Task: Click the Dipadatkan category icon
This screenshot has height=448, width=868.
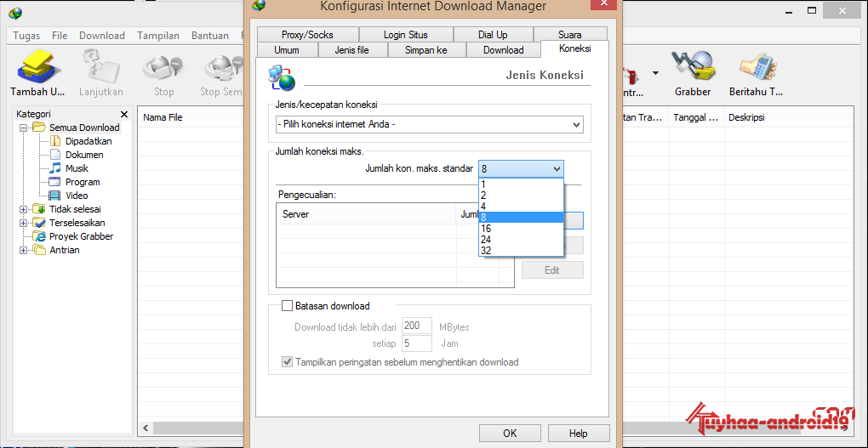Action: pos(54,141)
